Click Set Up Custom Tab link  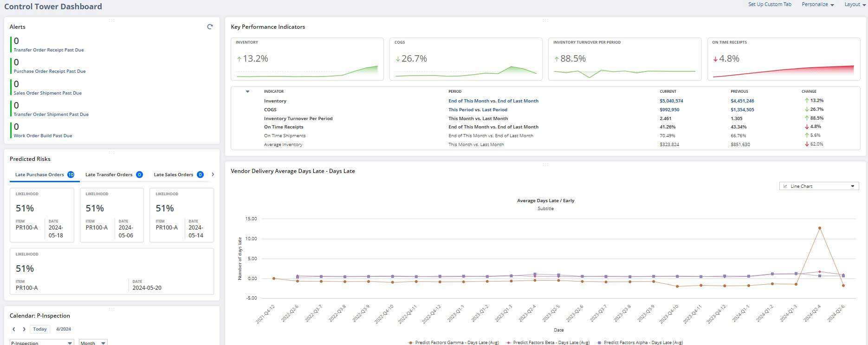pos(770,4)
